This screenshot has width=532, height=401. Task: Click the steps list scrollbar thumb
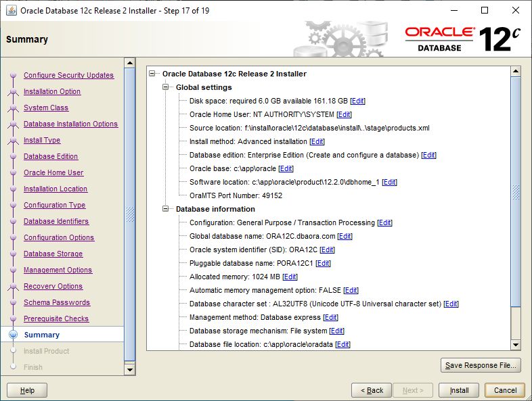[x=130, y=215]
